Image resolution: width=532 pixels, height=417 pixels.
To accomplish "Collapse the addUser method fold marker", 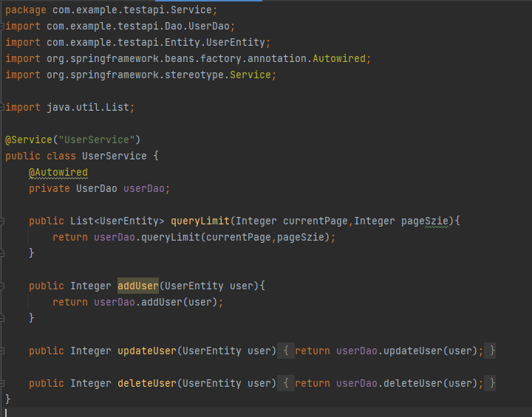I will [4, 286].
